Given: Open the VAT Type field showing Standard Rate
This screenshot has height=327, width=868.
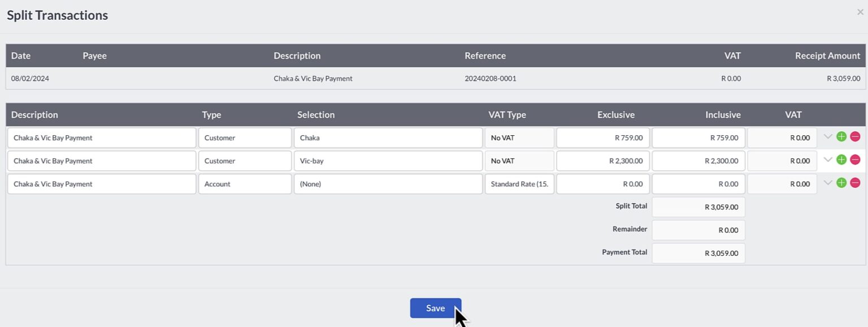Looking at the screenshot, I should [519, 183].
